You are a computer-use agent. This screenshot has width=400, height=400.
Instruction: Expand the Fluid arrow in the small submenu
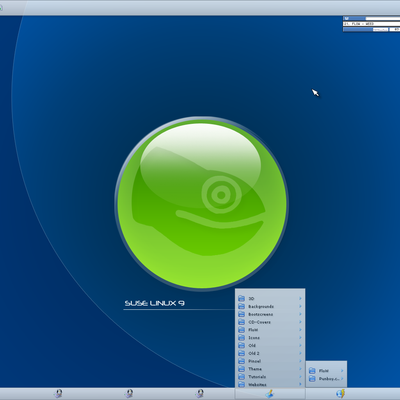342,370
